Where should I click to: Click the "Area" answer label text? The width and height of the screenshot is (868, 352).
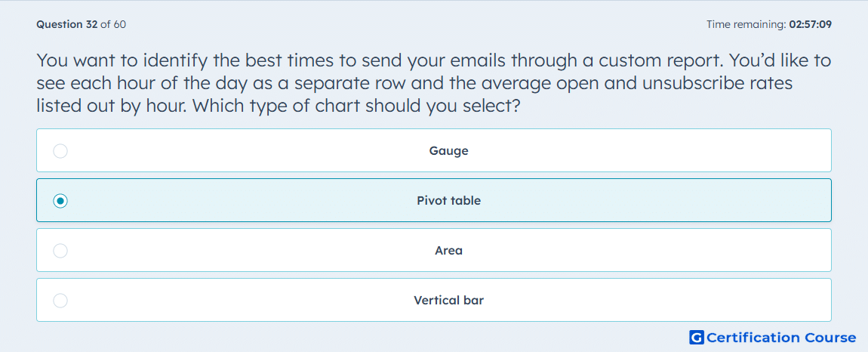[448, 251]
